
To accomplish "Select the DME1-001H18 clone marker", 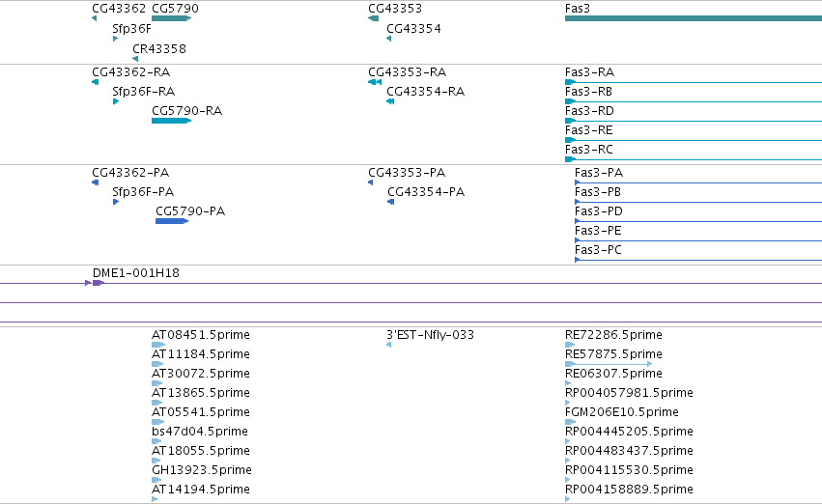I will (x=99, y=283).
